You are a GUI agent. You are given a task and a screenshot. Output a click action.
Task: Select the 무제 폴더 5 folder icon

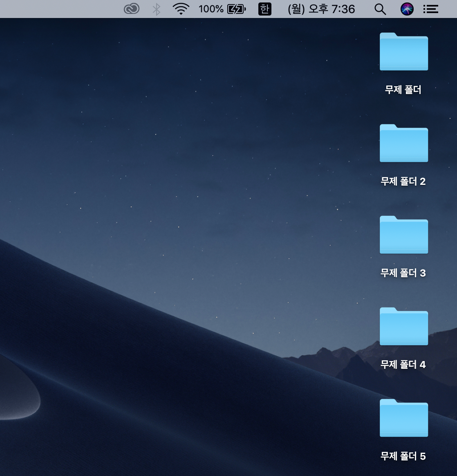click(404, 418)
